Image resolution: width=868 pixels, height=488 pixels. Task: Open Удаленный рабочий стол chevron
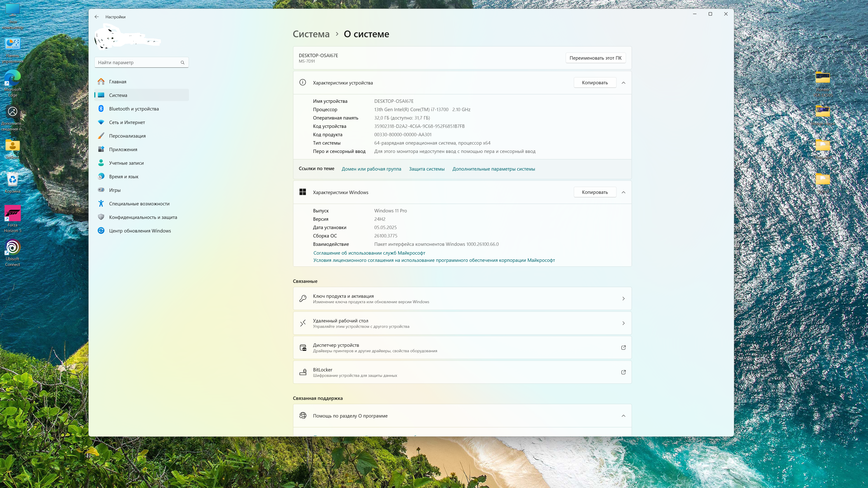[623, 323]
